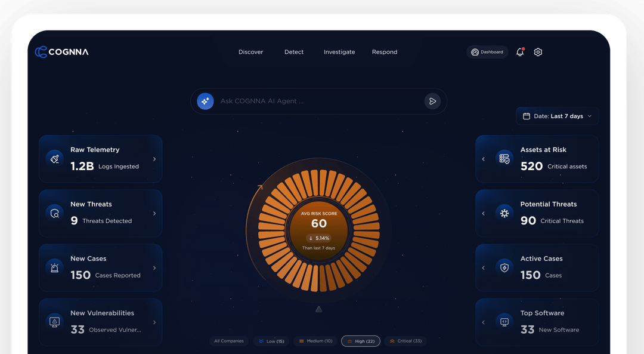Click the COGNNA logo
This screenshot has width=644, height=354.
[x=61, y=52]
